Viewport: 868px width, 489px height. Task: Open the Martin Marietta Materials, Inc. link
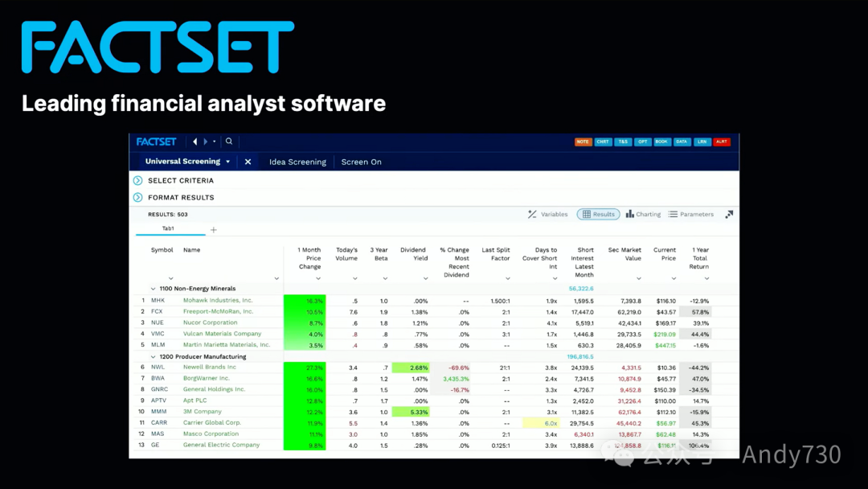point(227,344)
